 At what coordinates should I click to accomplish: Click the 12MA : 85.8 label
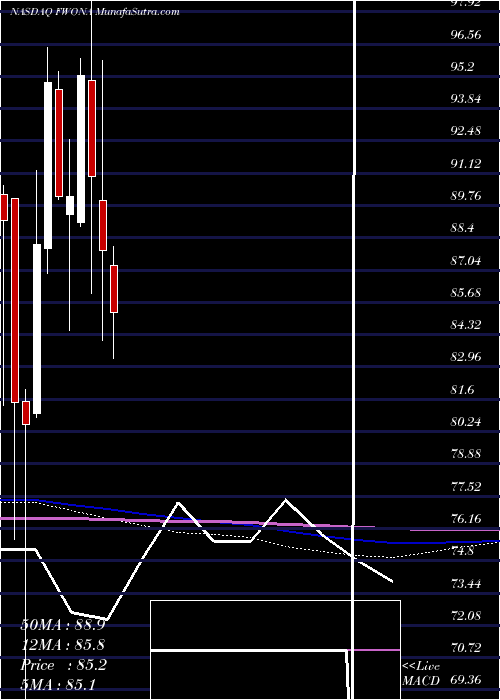coord(63,645)
